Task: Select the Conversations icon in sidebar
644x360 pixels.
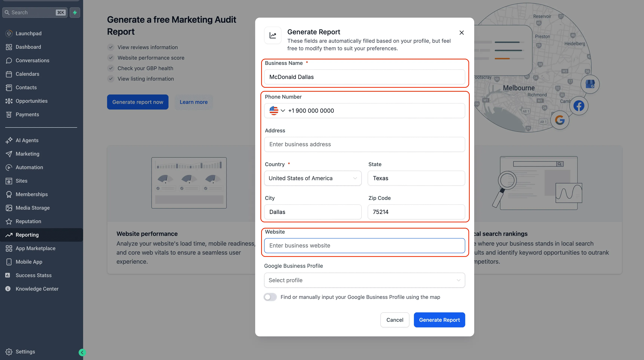Action: tap(9, 60)
